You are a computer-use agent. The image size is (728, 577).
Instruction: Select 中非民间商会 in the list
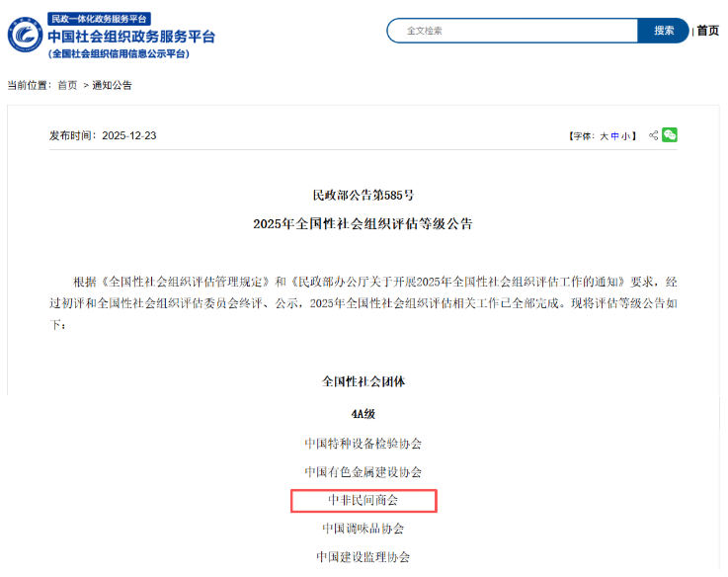click(364, 501)
